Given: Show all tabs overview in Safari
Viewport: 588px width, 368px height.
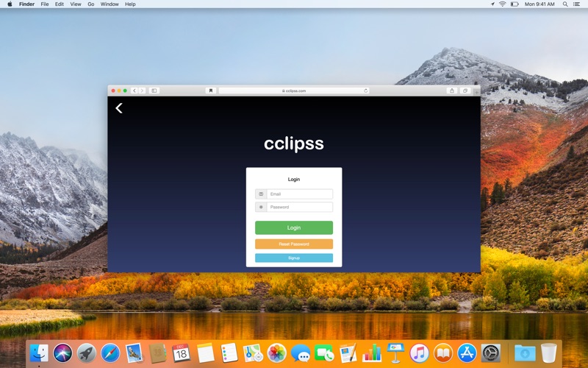Looking at the screenshot, I should pos(465,91).
